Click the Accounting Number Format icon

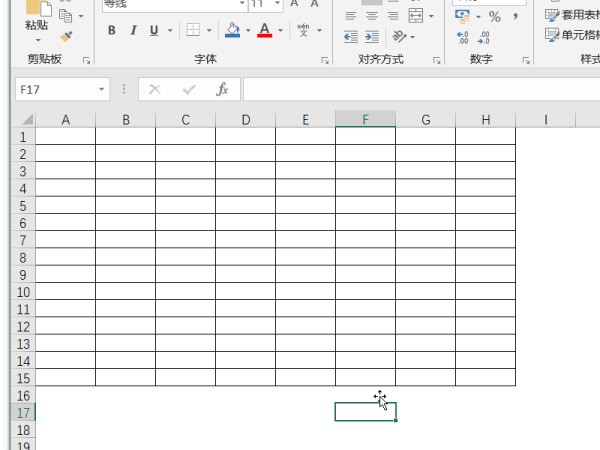[x=463, y=16]
